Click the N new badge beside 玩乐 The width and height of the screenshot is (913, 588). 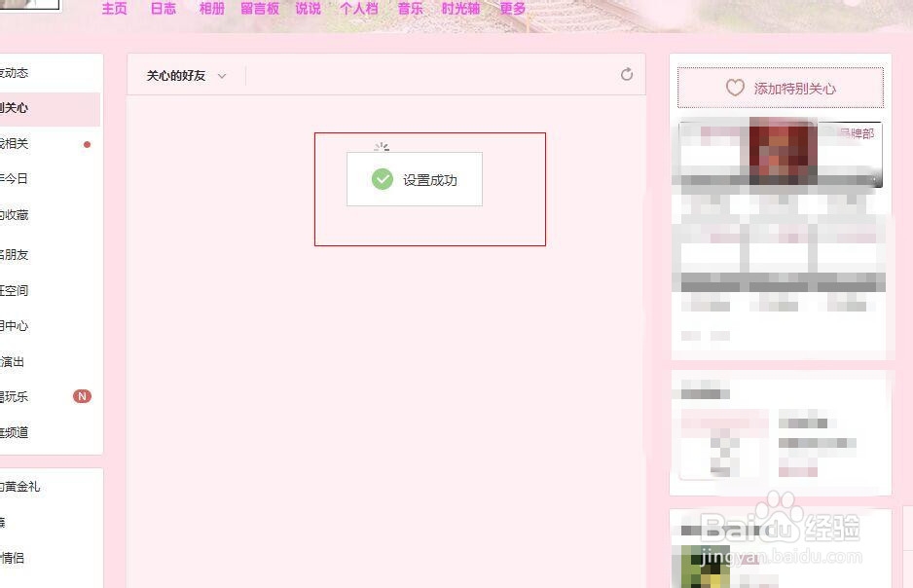[x=82, y=396]
